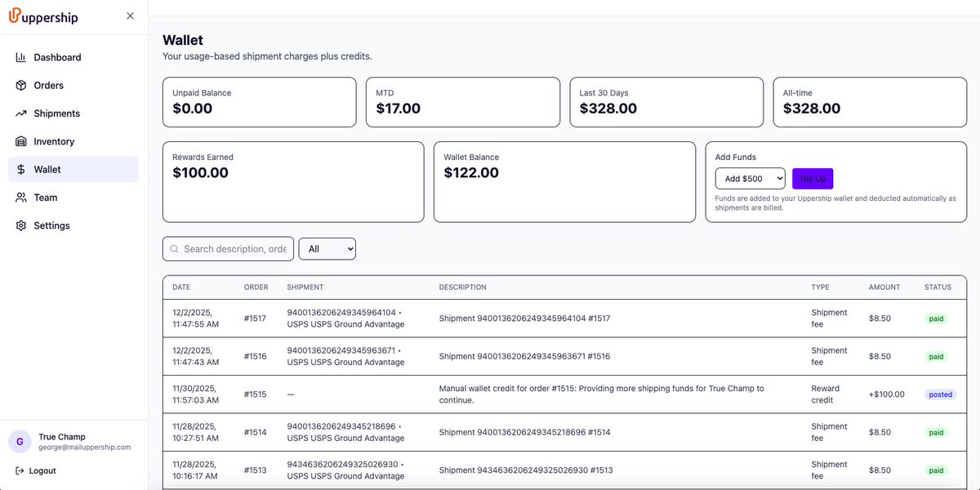Open the Shipments section

coord(73,114)
